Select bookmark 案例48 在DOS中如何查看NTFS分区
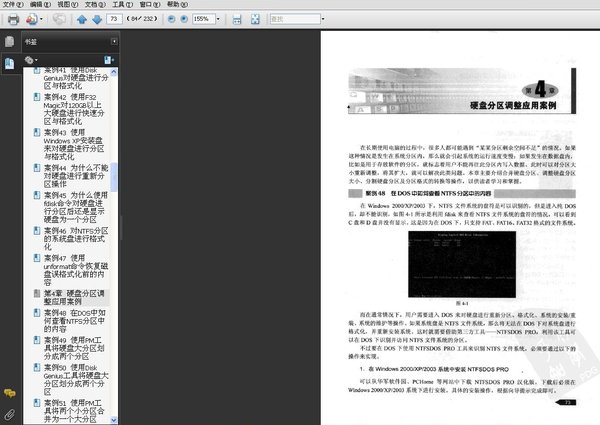Viewport: 600px width, 425px height. point(75,321)
